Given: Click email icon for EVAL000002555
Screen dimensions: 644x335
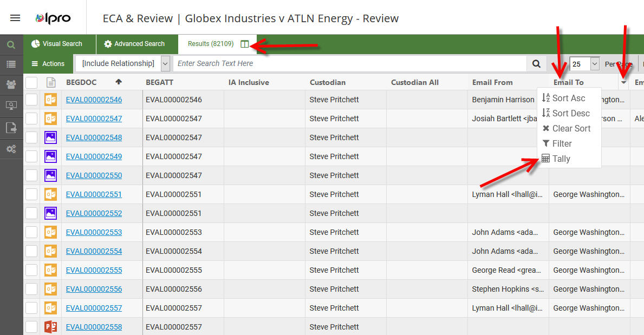Looking at the screenshot, I should pyautogui.click(x=50, y=270).
